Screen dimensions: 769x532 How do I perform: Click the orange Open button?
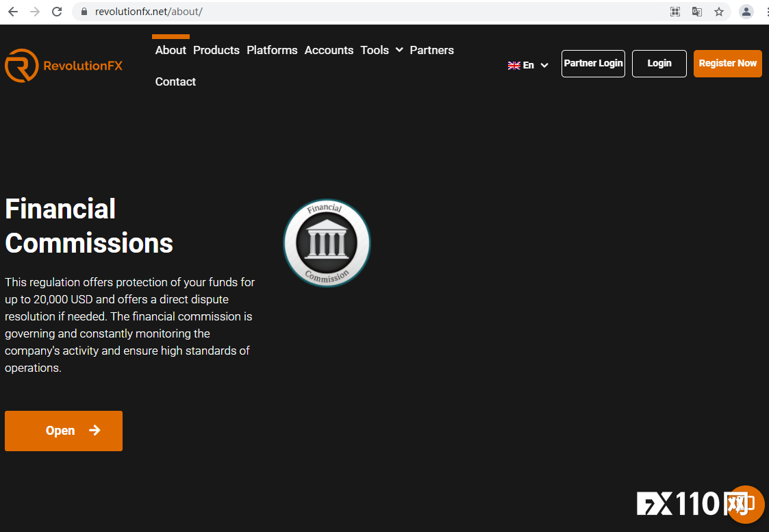point(64,431)
